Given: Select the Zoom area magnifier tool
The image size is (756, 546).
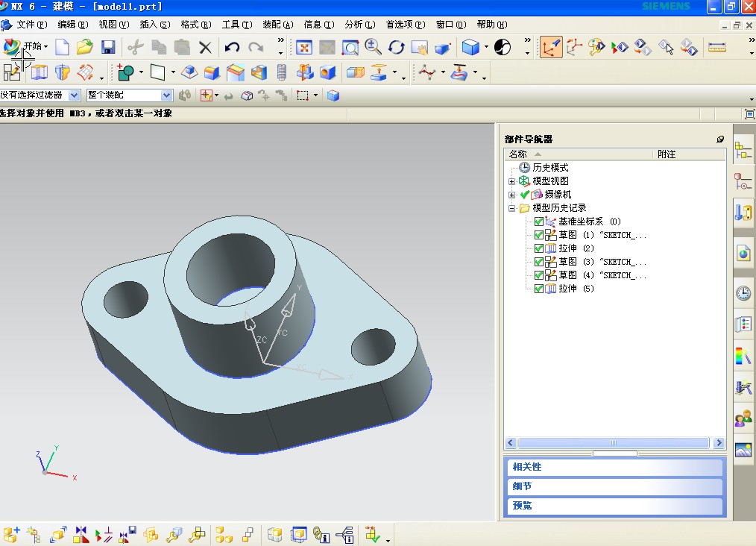Looking at the screenshot, I should tap(350, 47).
